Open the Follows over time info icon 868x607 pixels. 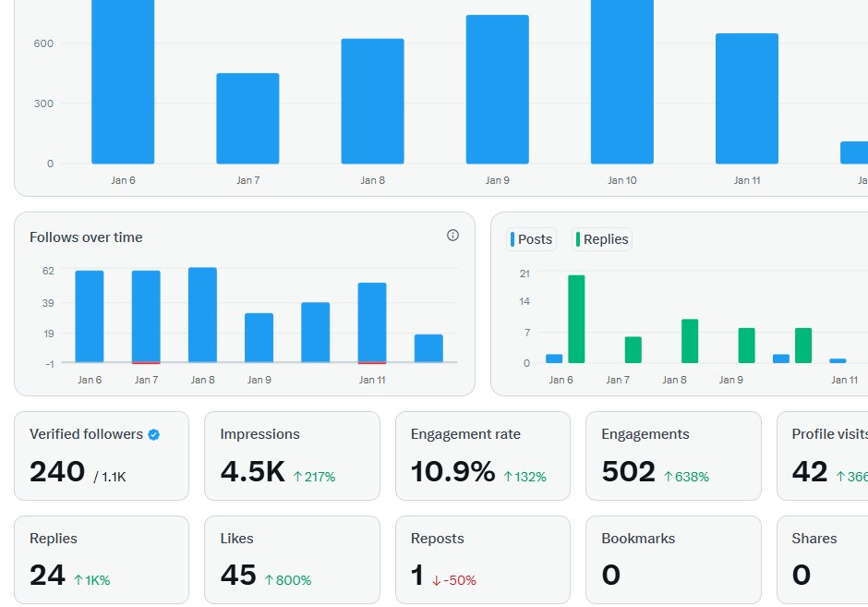452,236
